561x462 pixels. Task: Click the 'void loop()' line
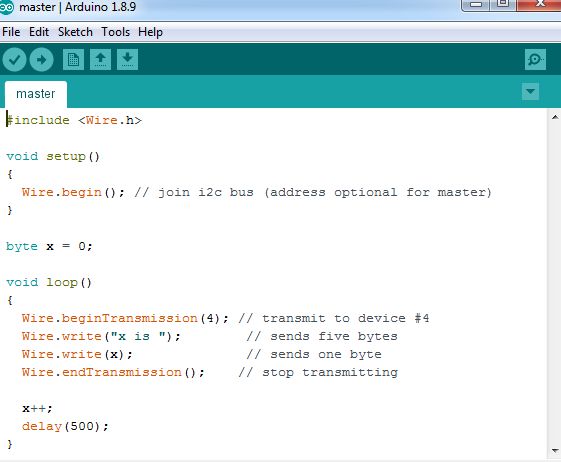click(x=49, y=282)
